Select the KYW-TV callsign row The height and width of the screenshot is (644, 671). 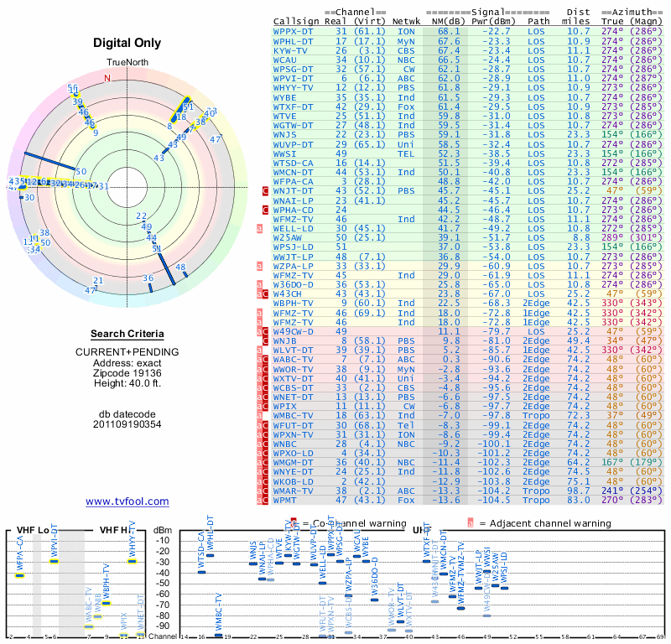point(293,50)
